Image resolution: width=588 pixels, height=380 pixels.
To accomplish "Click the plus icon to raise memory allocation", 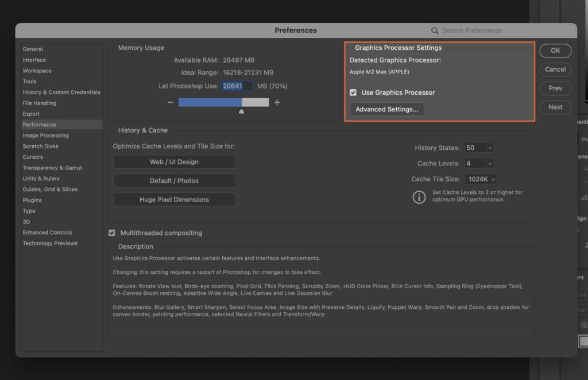I will click(x=277, y=102).
